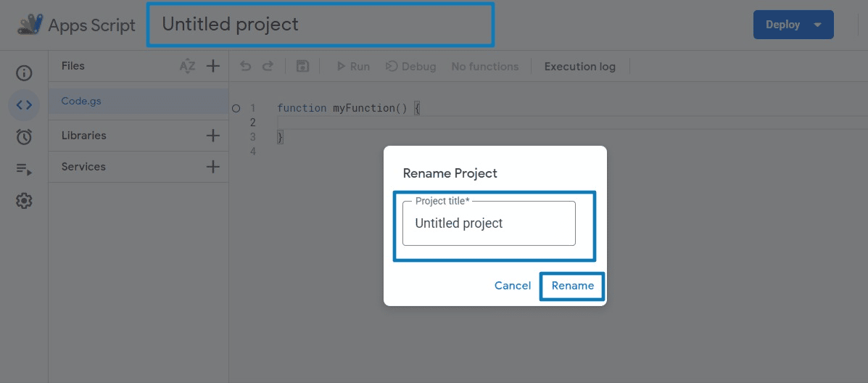Screen dimensions: 868x383
Task: Sort files alphabetically with AZ icon
Action: click(188, 67)
